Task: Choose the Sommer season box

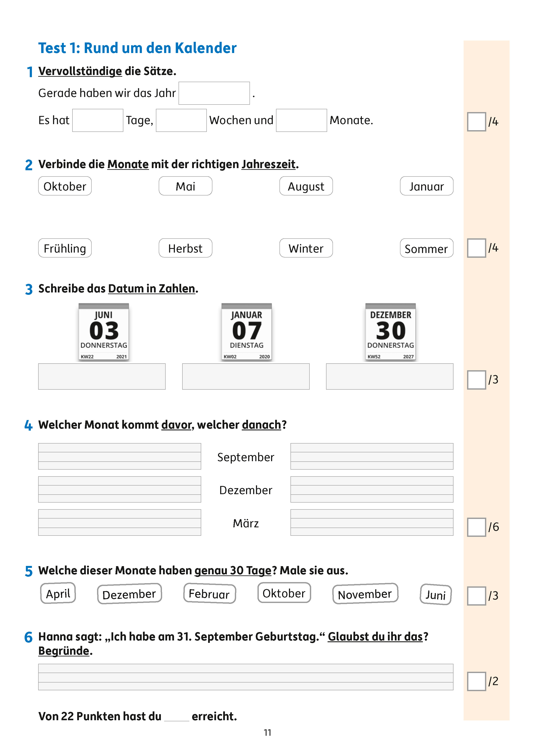Action: click(427, 248)
